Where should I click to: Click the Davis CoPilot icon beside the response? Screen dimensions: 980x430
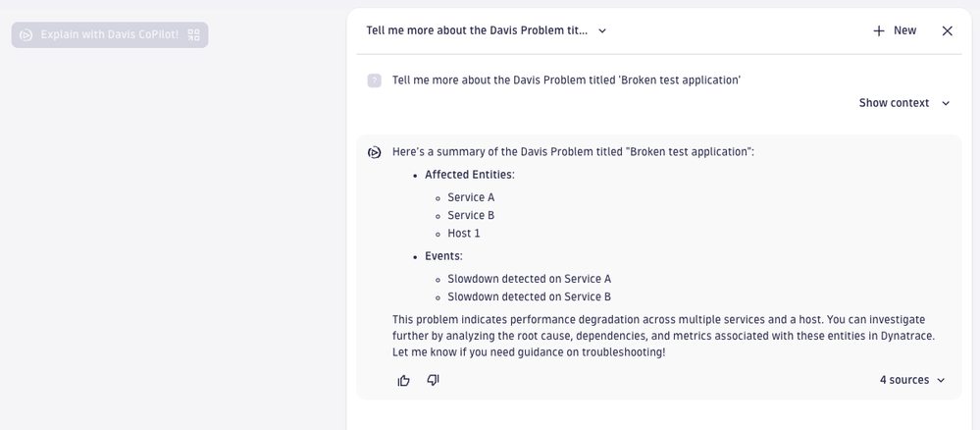tap(375, 152)
